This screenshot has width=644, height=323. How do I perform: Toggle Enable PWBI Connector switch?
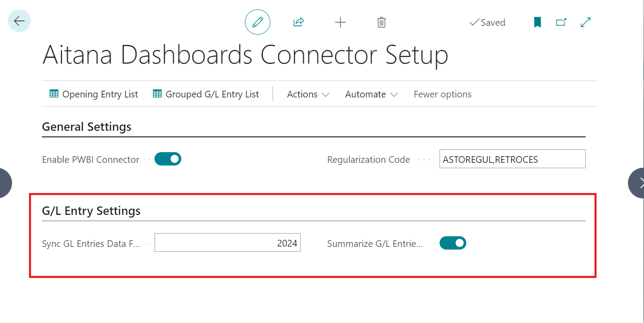(168, 159)
